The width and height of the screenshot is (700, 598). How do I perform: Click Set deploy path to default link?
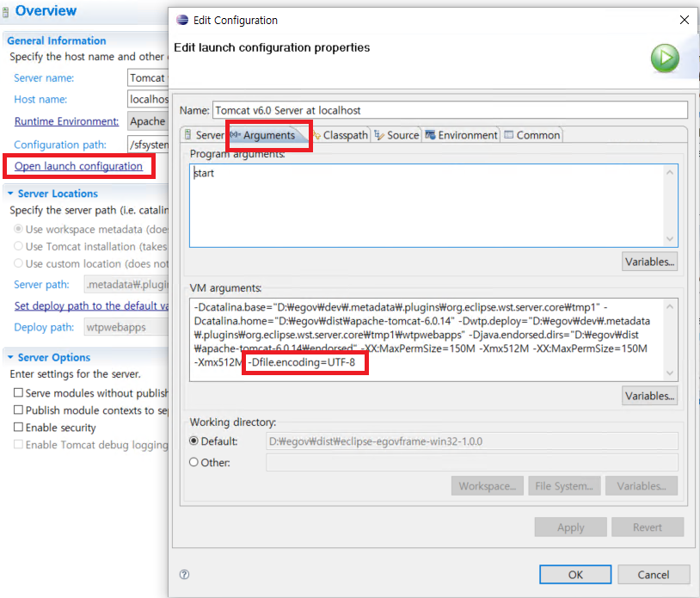click(91, 305)
